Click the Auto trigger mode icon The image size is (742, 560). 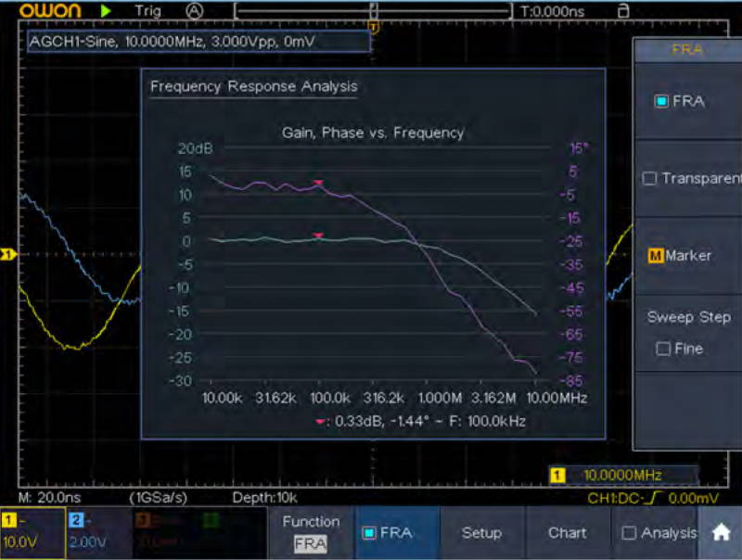click(194, 11)
